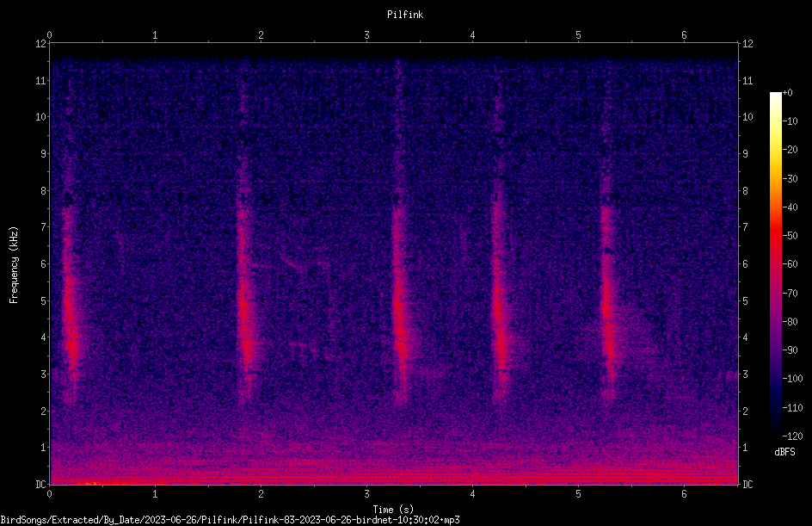Click the bird call burst near 5.3 seconds

pyautogui.click(x=608, y=306)
